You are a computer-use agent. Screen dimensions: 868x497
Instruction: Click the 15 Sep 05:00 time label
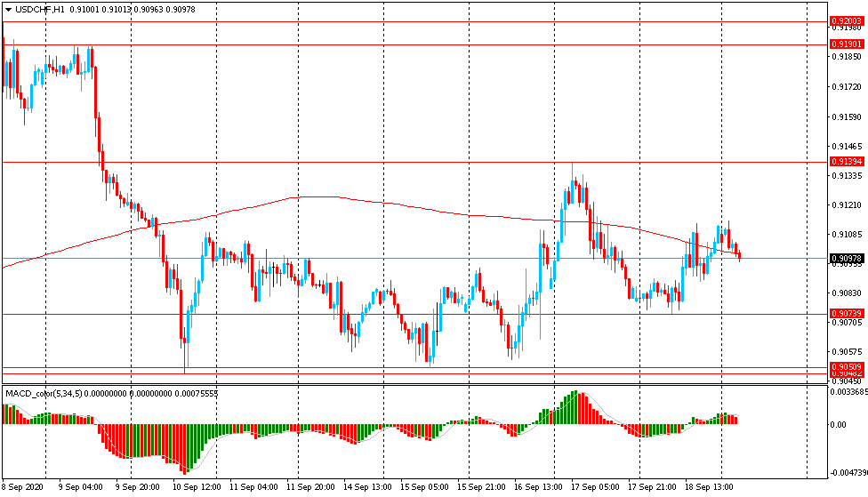coord(425,487)
